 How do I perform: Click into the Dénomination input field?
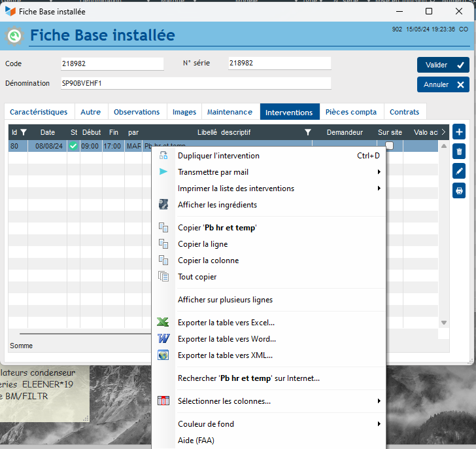(195, 84)
